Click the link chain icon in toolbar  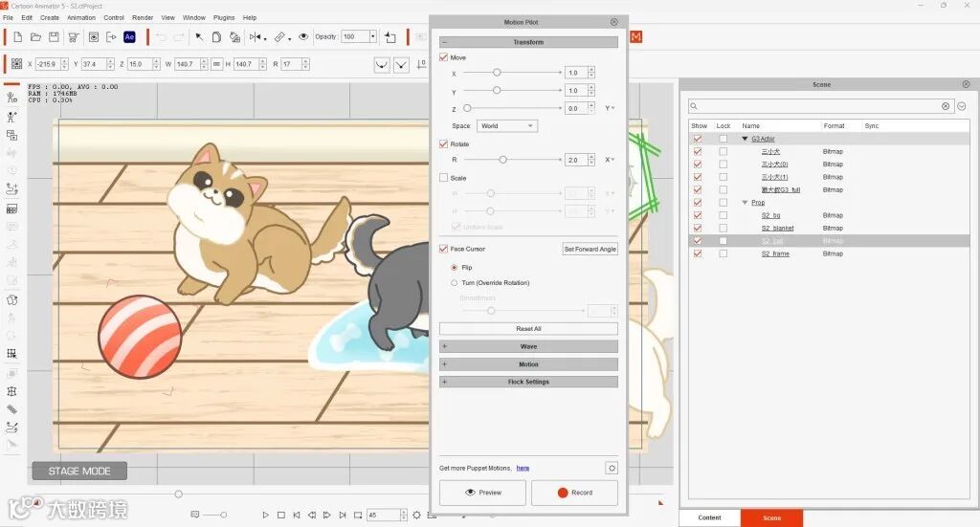tap(281, 37)
